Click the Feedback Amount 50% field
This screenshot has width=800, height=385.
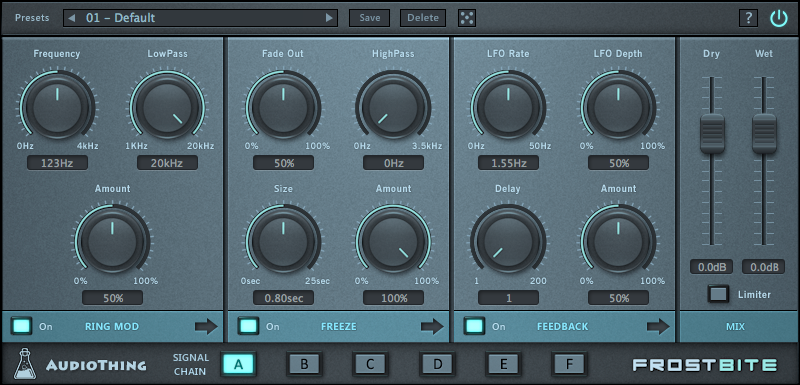(618, 298)
